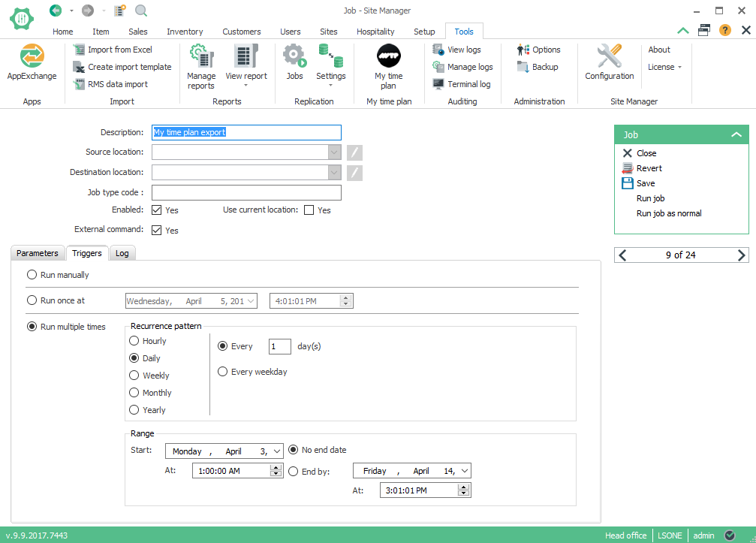Collapse the Job side panel
Image resolution: width=756 pixels, height=543 pixels.
736,135
